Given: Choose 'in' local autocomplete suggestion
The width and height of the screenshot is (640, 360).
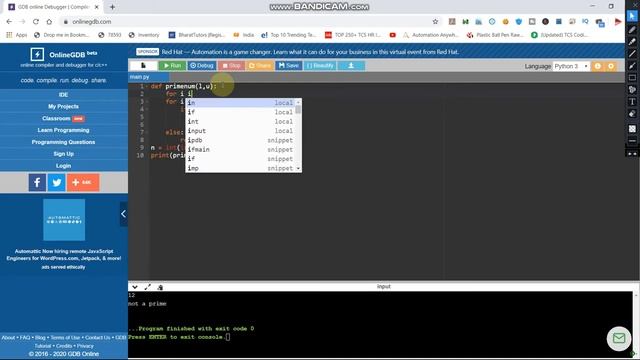Looking at the screenshot, I should [241, 103].
